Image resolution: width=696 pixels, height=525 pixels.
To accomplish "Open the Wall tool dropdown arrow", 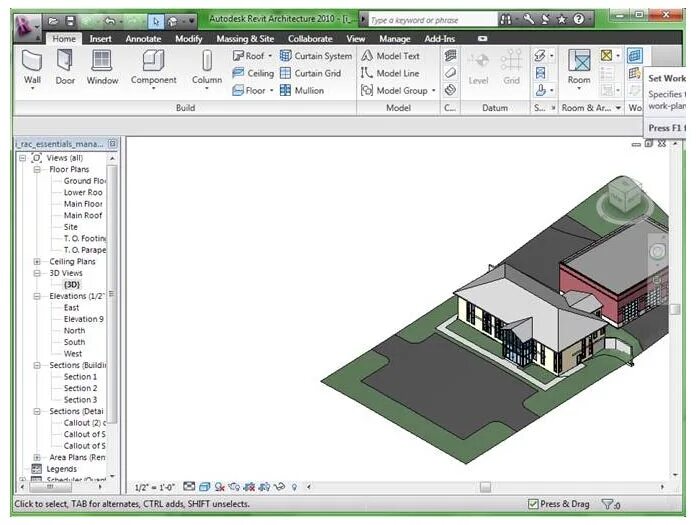I will pyautogui.click(x=32, y=88).
